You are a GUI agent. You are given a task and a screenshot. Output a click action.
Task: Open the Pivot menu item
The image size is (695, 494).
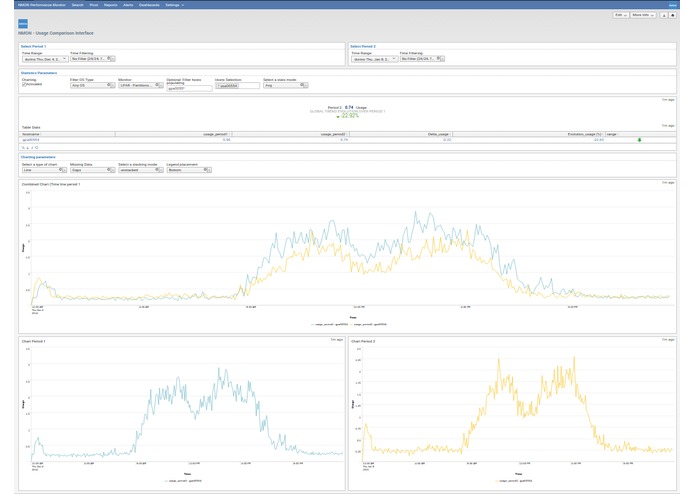pyautogui.click(x=94, y=5)
